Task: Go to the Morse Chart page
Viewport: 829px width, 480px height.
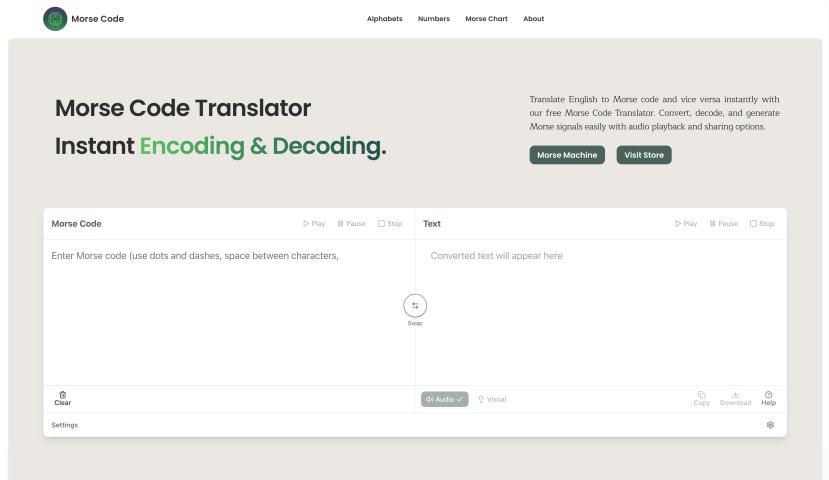Action: [x=486, y=19]
